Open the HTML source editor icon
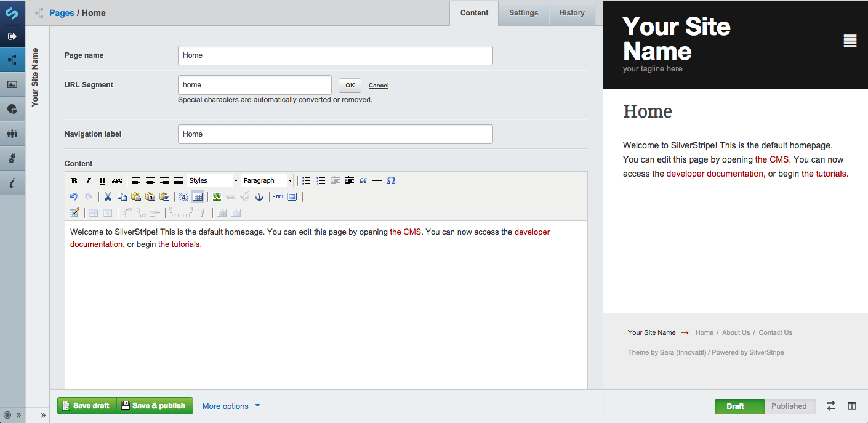The height and width of the screenshot is (423, 868). coord(278,196)
